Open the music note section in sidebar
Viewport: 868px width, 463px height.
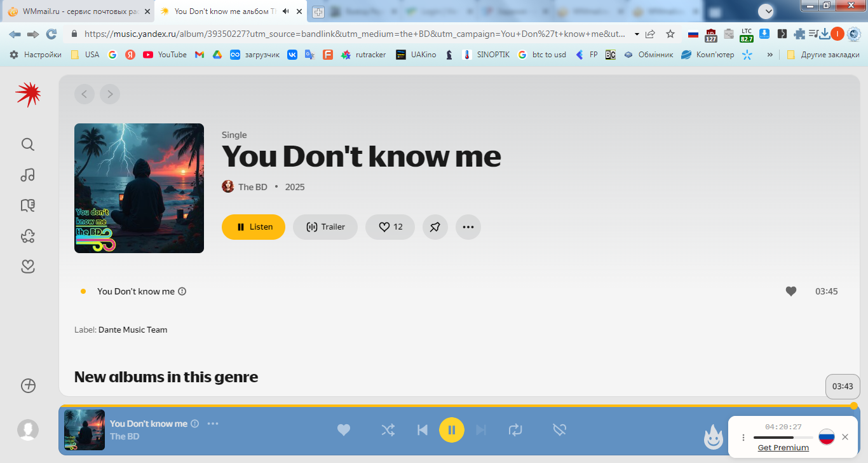click(28, 175)
